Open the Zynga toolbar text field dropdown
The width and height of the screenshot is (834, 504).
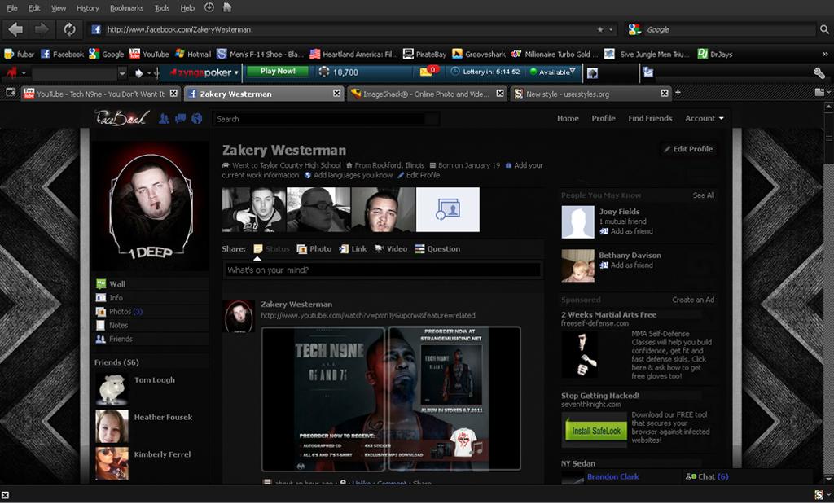(122, 72)
